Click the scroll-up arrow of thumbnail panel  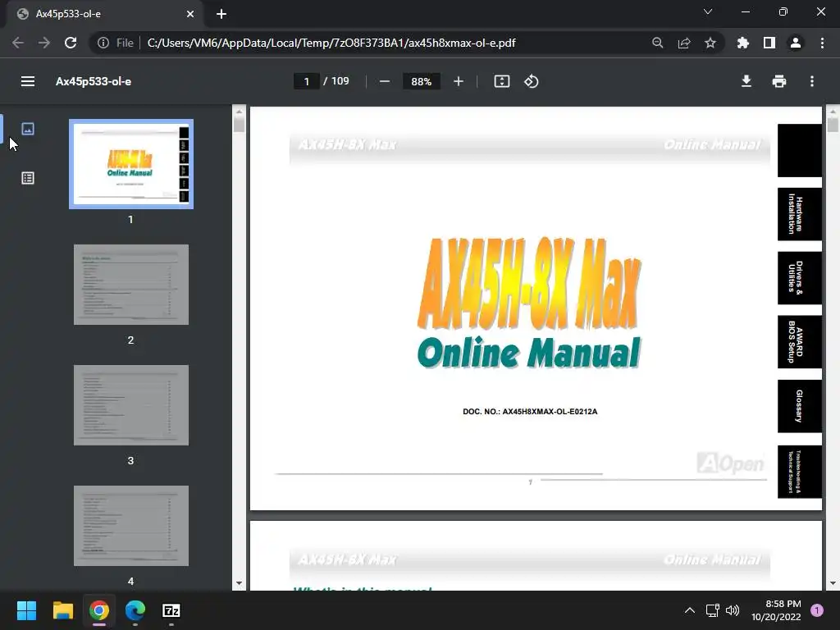click(239, 112)
